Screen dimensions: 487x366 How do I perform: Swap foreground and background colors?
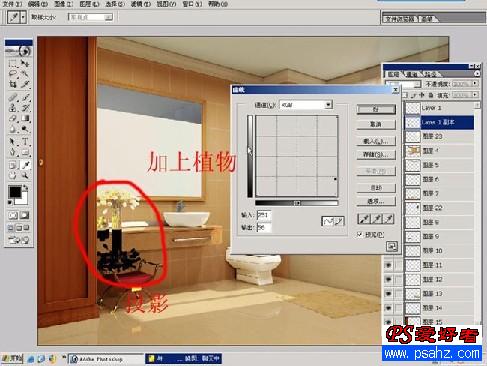[25, 189]
